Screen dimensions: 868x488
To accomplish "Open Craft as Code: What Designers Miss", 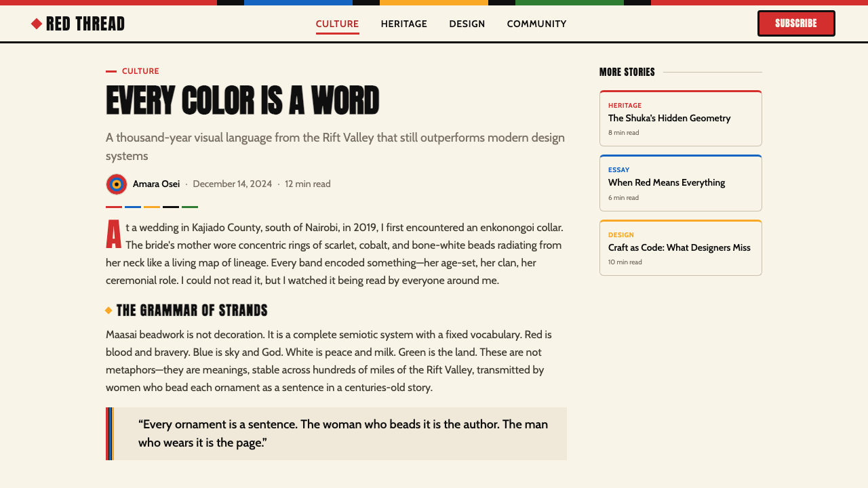I will point(679,247).
